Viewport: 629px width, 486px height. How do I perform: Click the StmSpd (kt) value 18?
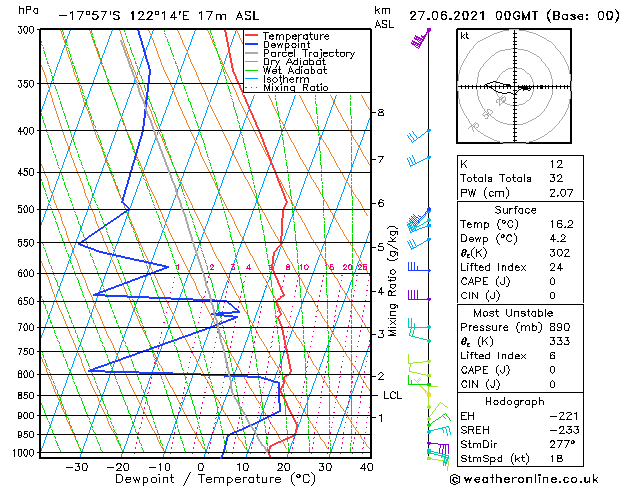556,458
